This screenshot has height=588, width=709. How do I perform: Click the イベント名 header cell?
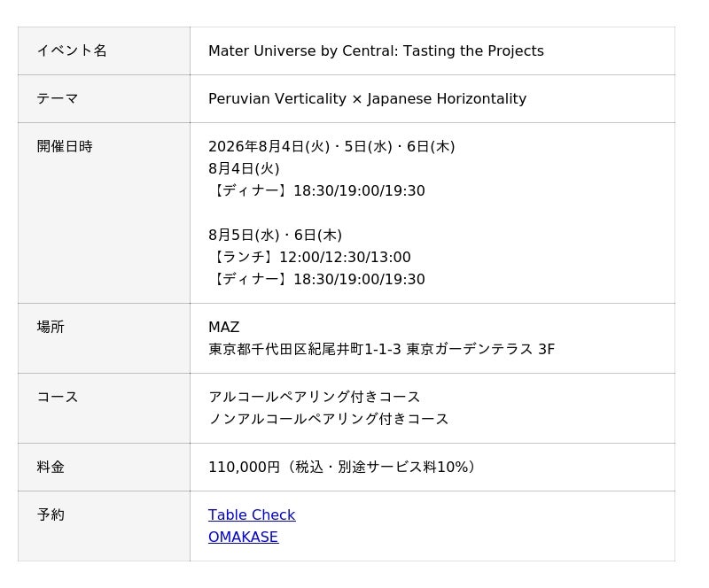pyautogui.click(x=104, y=50)
